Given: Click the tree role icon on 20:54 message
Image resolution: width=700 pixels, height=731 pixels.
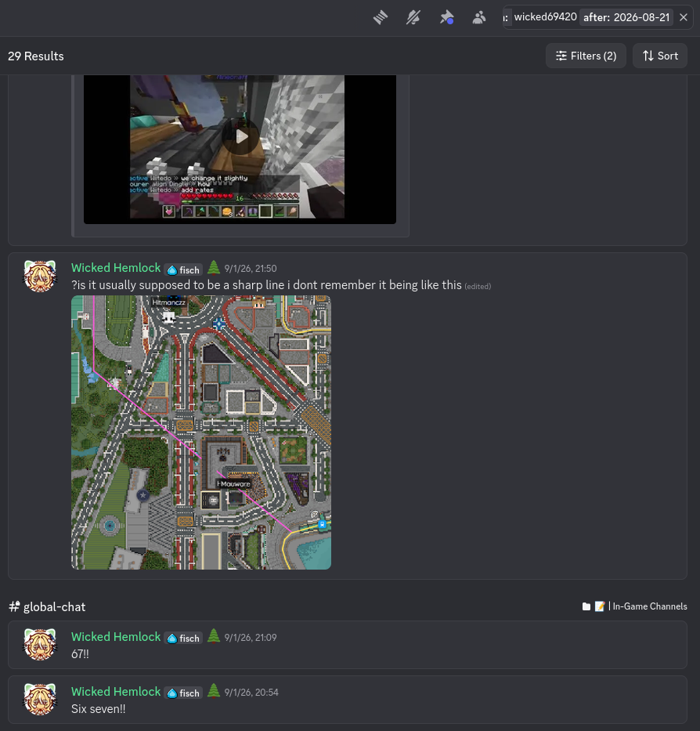Looking at the screenshot, I should [x=214, y=691].
